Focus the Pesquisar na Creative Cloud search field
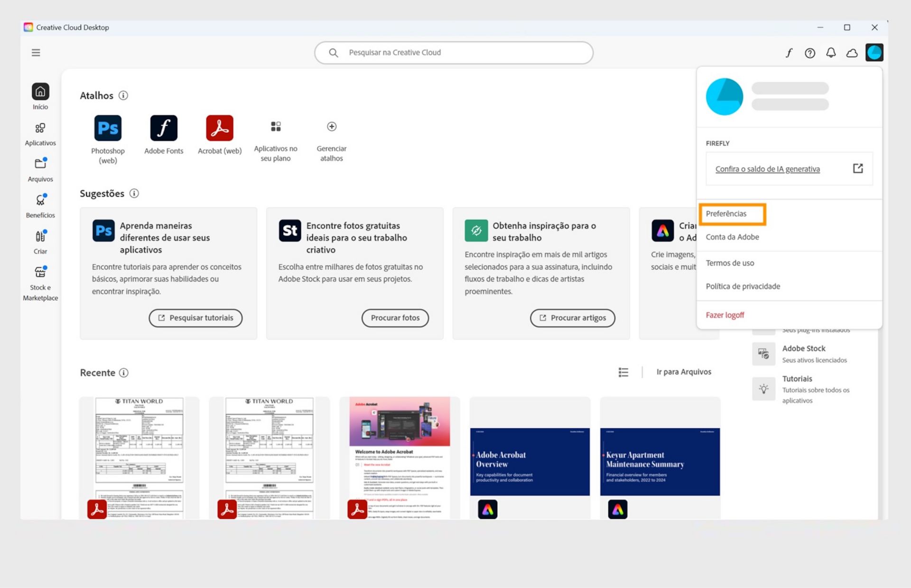911x588 pixels. pyautogui.click(x=454, y=53)
